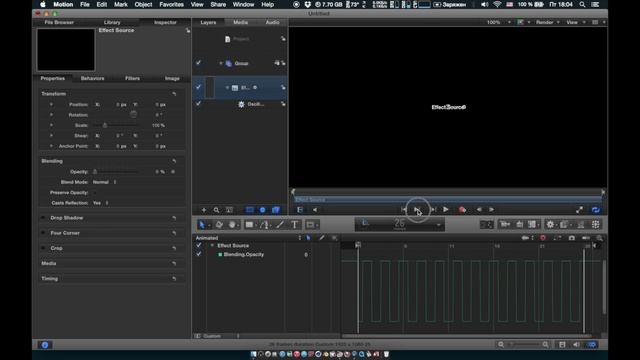Select the keyframe editor sketch pencil tool
Image resolution: width=640 pixels, height=360 pixels.
322,238
